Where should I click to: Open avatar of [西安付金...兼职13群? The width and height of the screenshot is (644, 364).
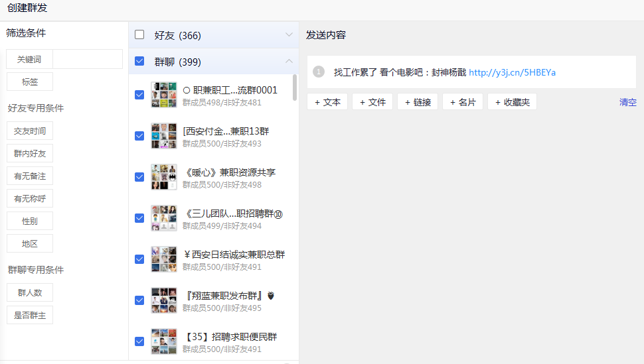point(164,136)
